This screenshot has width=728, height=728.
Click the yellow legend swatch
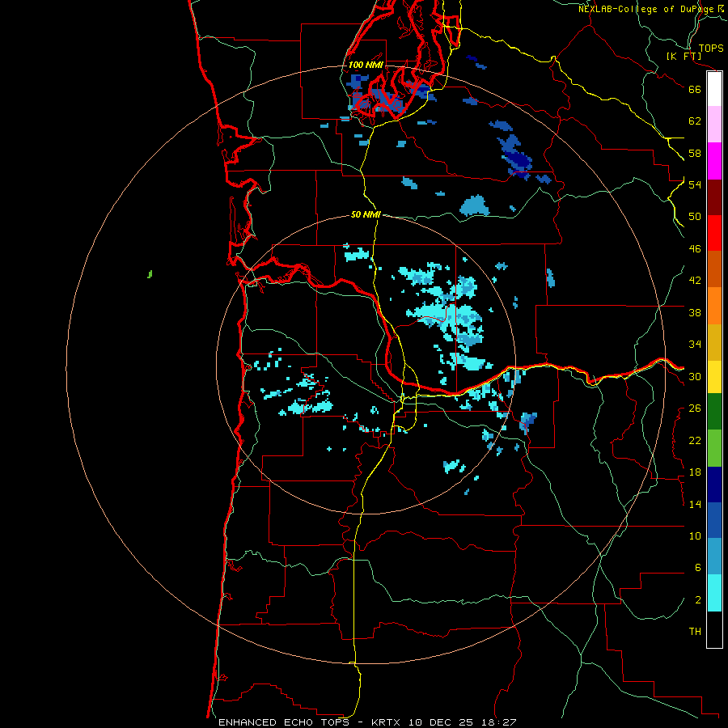pos(714,377)
